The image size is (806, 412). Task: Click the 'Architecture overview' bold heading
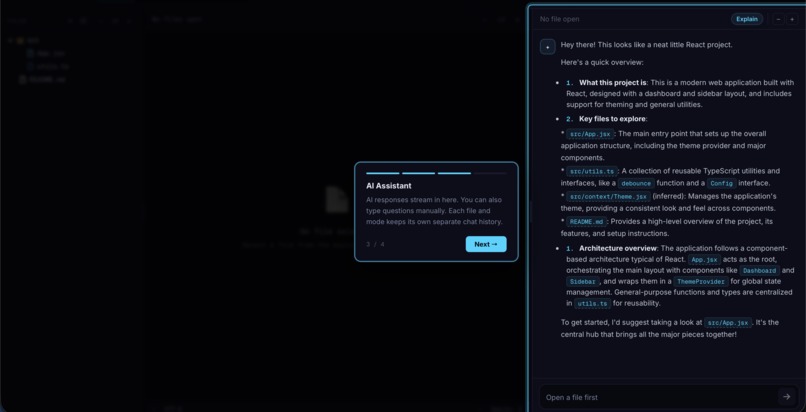click(x=618, y=249)
